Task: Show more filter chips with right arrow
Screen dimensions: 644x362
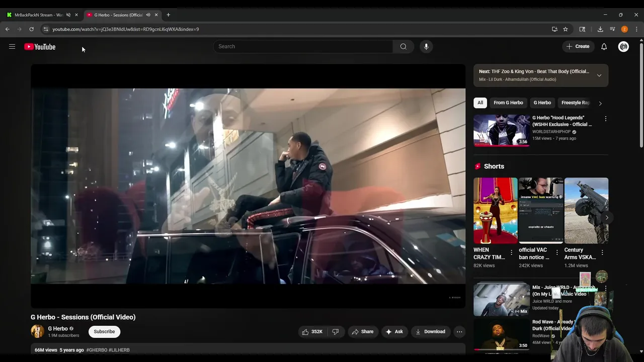Action: click(600, 103)
